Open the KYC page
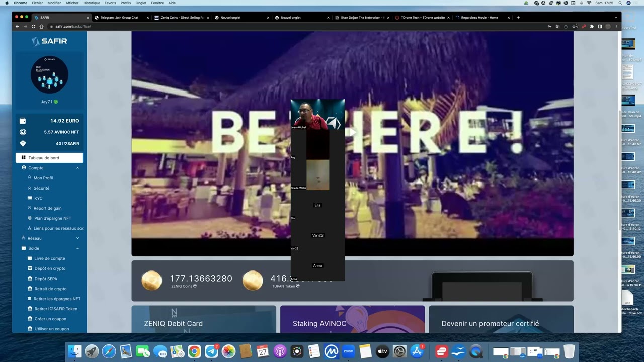The height and width of the screenshot is (362, 644). tap(38, 198)
